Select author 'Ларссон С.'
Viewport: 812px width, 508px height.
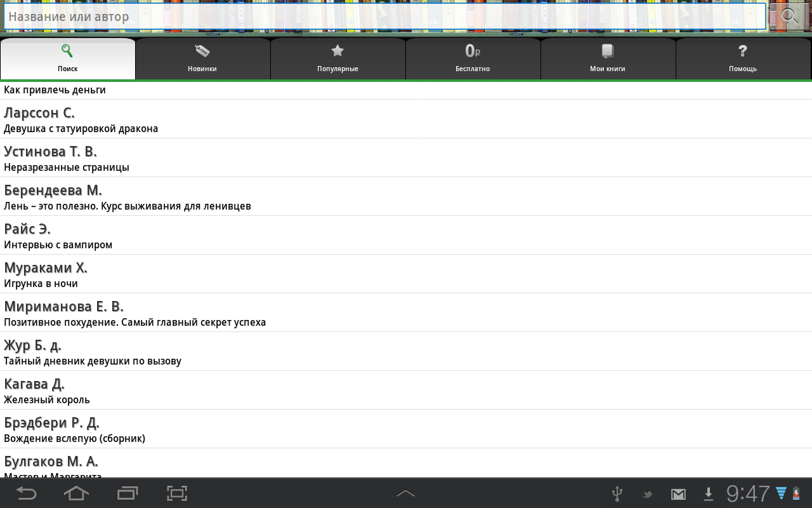pyautogui.click(x=39, y=113)
